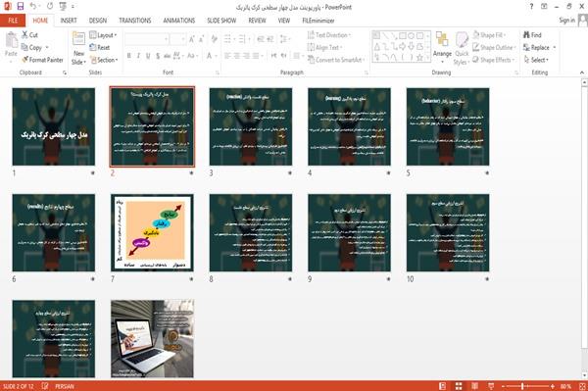
Task: Switch to the TRANSITIONS tab
Action: [x=135, y=21]
